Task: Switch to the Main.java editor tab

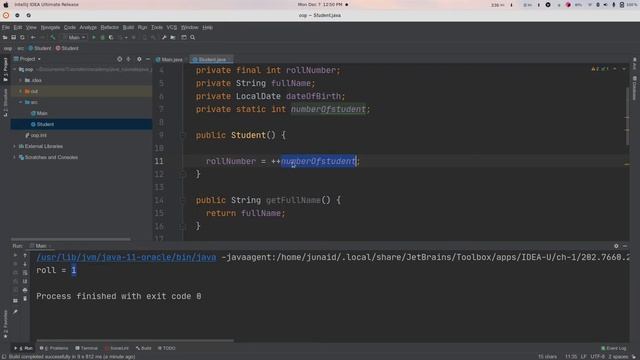Action: [169, 60]
